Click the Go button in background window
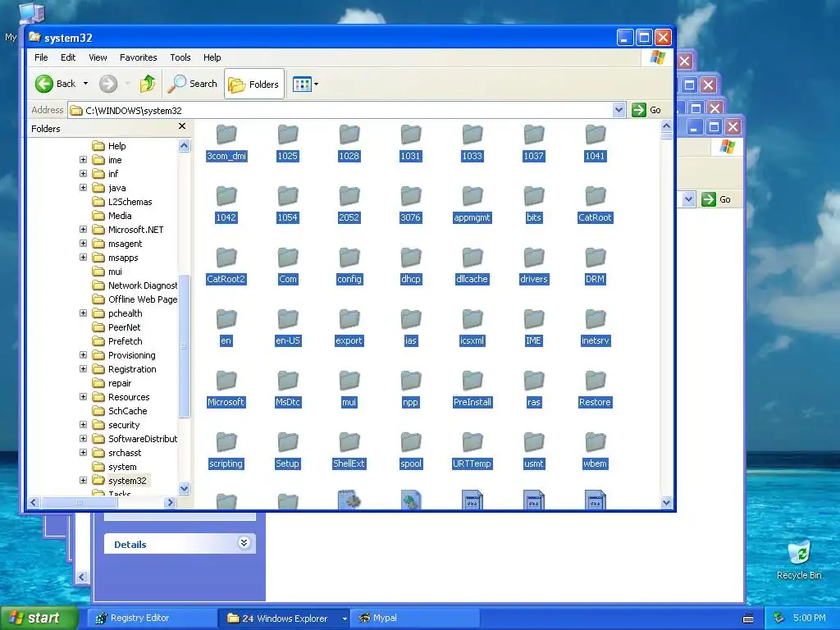The width and height of the screenshot is (840, 630). pyautogui.click(x=716, y=199)
